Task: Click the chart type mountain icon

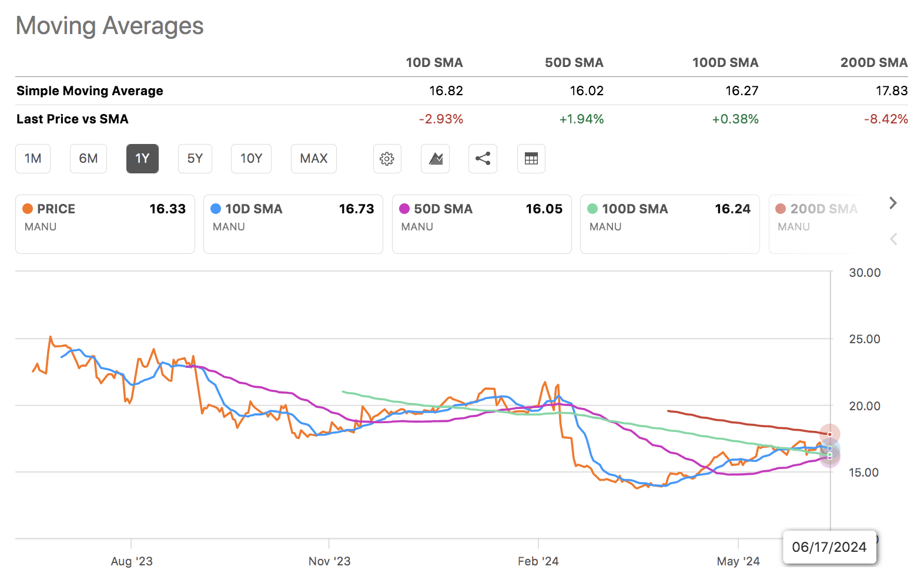Action: (x=435, y=159)
